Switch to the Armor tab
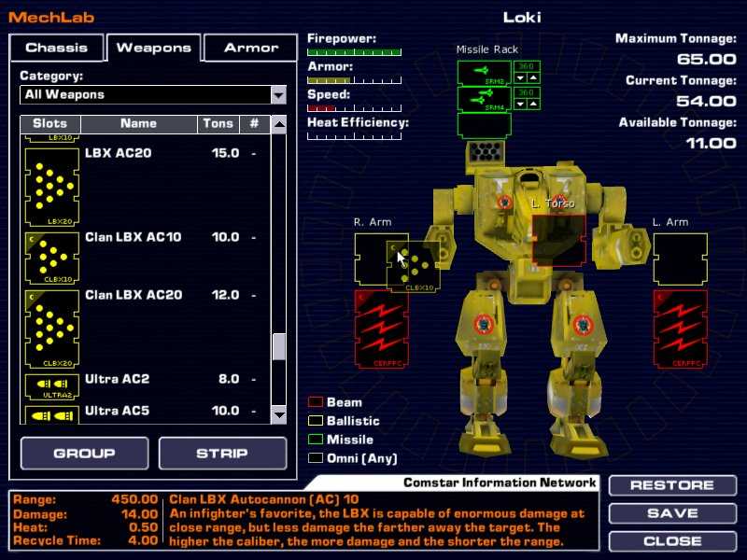747x560 pixels. 251,48
